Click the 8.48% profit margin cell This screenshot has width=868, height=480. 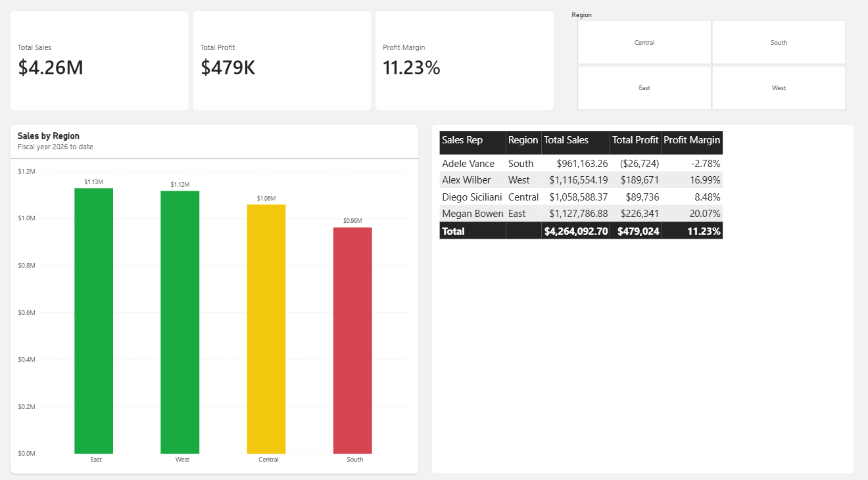click(x=692, y=197)
